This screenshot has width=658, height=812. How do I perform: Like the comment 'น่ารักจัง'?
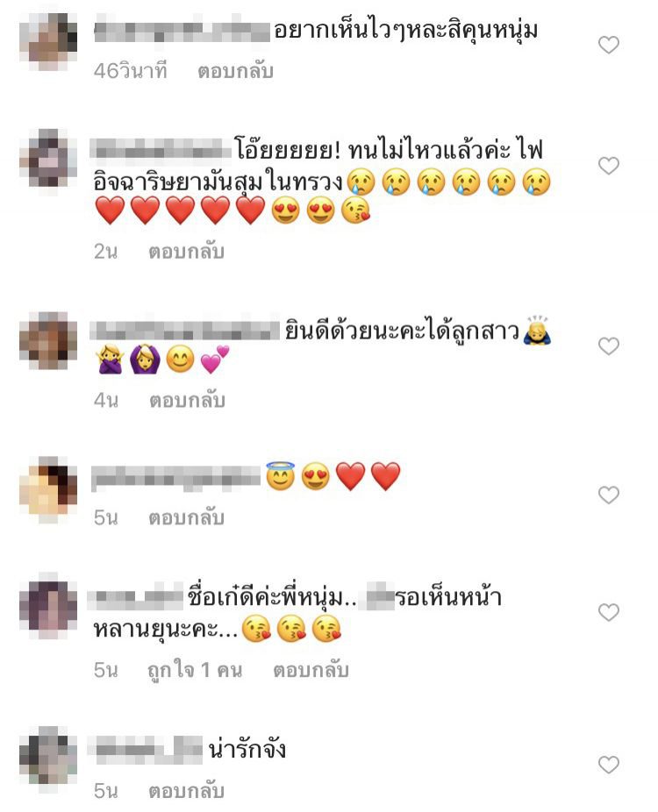609,765
